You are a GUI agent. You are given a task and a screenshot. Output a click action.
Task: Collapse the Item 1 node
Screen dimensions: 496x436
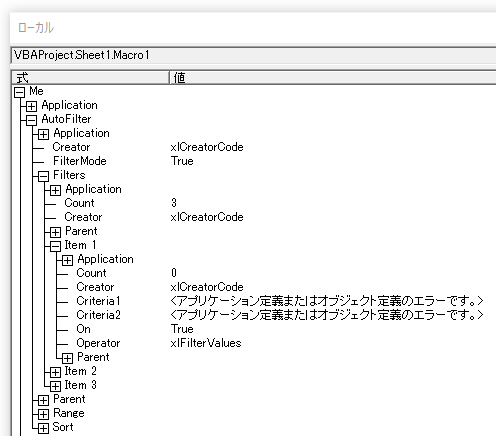(x=55, y=246)
